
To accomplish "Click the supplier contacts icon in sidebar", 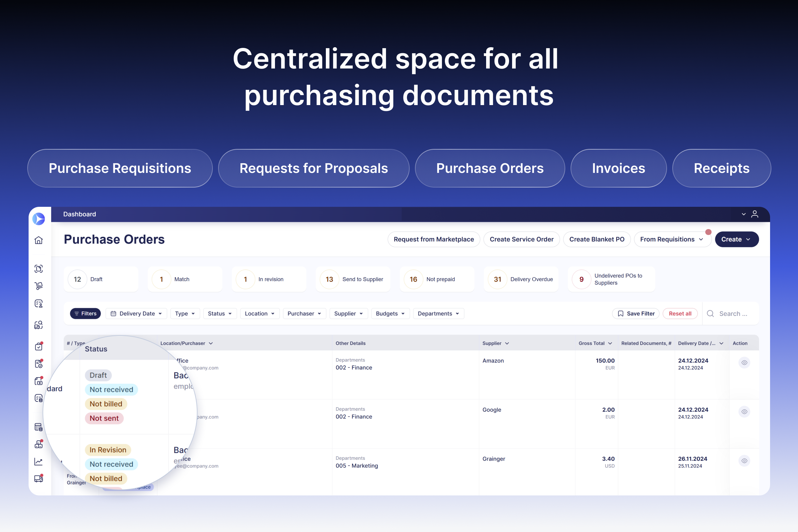I will [x=39, y=304].
